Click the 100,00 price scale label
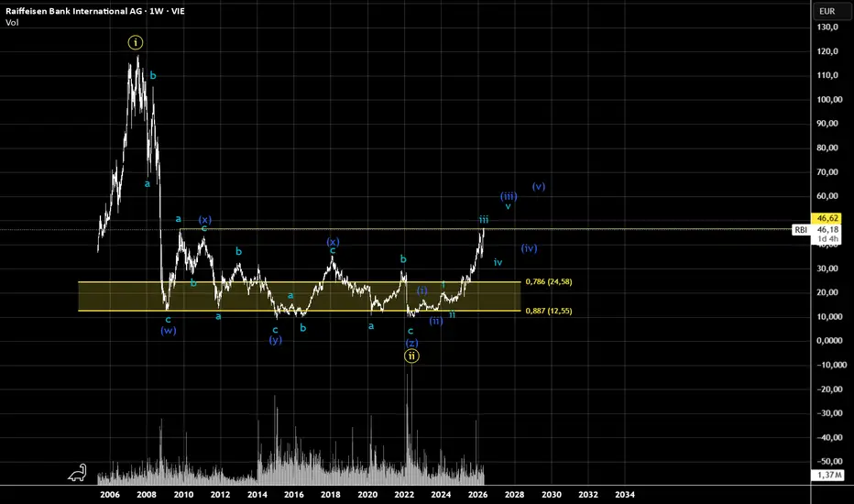Image resolution: width=854 pixels, height=504 pixels. point(829,99)
